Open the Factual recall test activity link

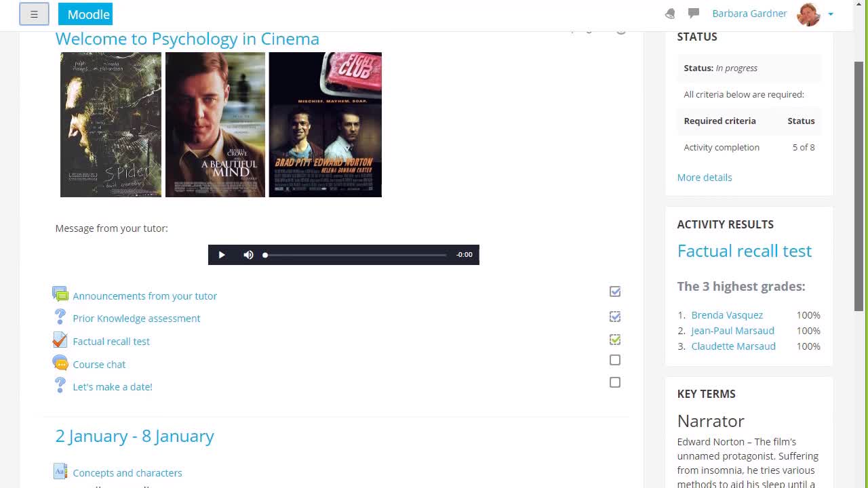click(111, 342)
